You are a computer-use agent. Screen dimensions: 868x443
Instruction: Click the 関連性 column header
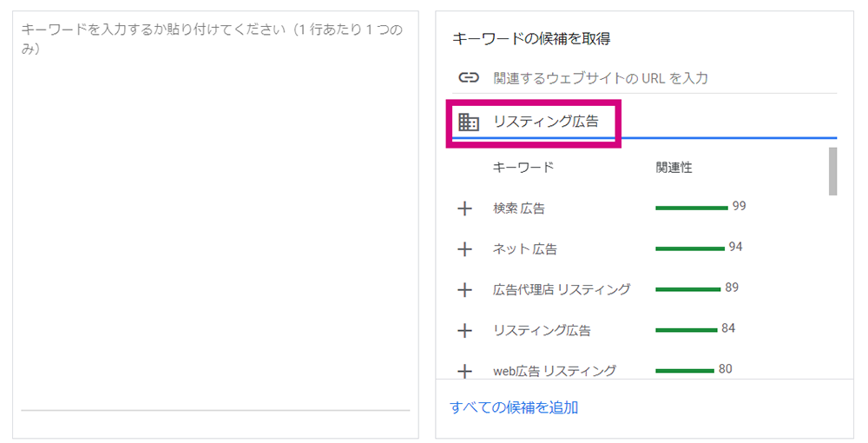click(674, 168)
